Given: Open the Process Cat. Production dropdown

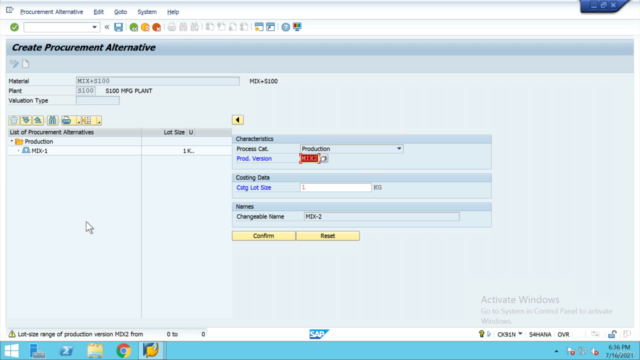Looking at the screenshot, I should click(399, 149).
